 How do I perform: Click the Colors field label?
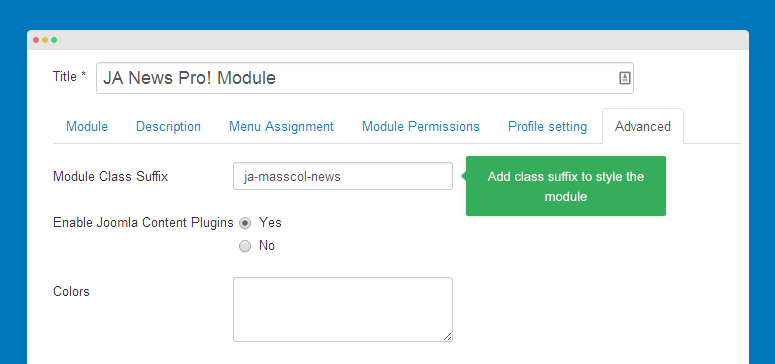[71, 292]
